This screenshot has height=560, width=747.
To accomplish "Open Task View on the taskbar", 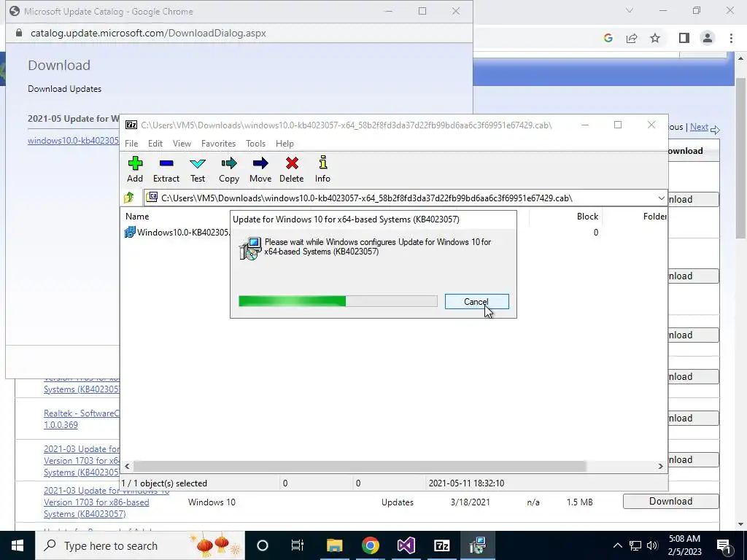I will (x=298, y=545).
